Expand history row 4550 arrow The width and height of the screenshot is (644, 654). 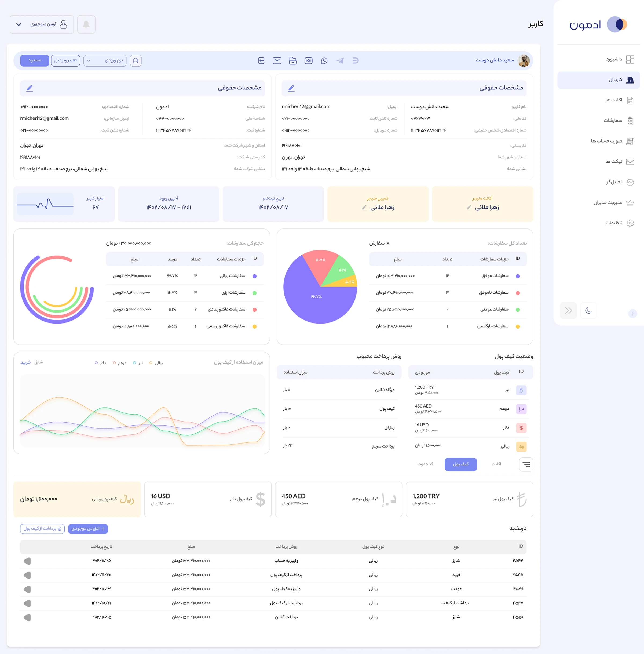click(x=27, y=617)
